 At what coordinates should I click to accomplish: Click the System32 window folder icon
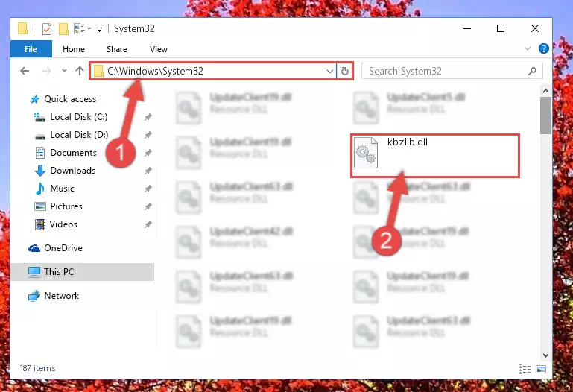(x=22, y=28)
